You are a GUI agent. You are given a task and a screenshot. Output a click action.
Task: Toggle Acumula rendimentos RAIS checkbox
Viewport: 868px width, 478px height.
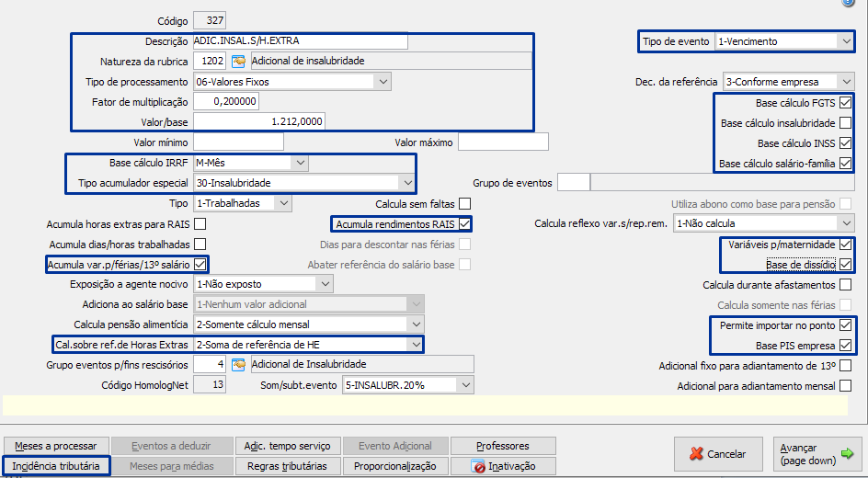click(465, 224)
